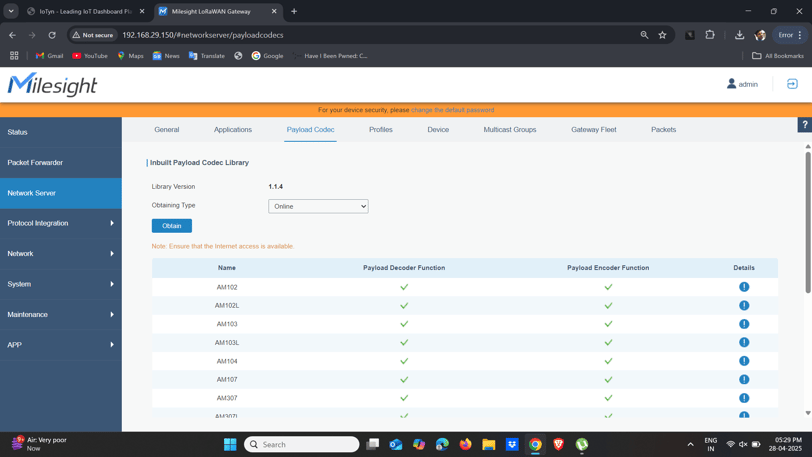Open details icon for AM102
This screenshot has width=812, height=457.
point(744,287)
